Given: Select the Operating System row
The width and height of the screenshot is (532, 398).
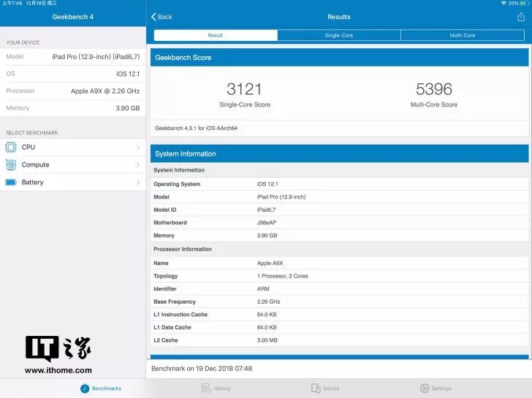Looking at the screenshot, I should click(x=339, y=184).
